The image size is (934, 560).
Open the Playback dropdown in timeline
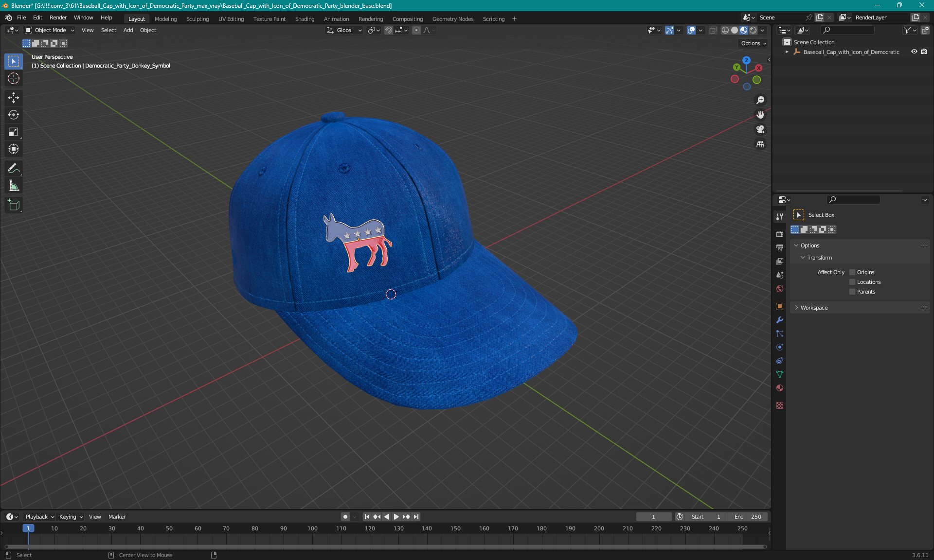[x=39, y=517]
